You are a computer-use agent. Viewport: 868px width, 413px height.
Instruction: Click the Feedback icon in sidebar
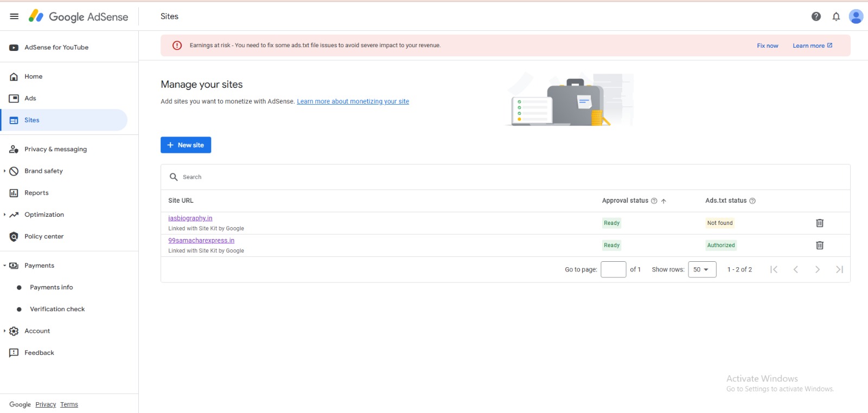(14, 353)
